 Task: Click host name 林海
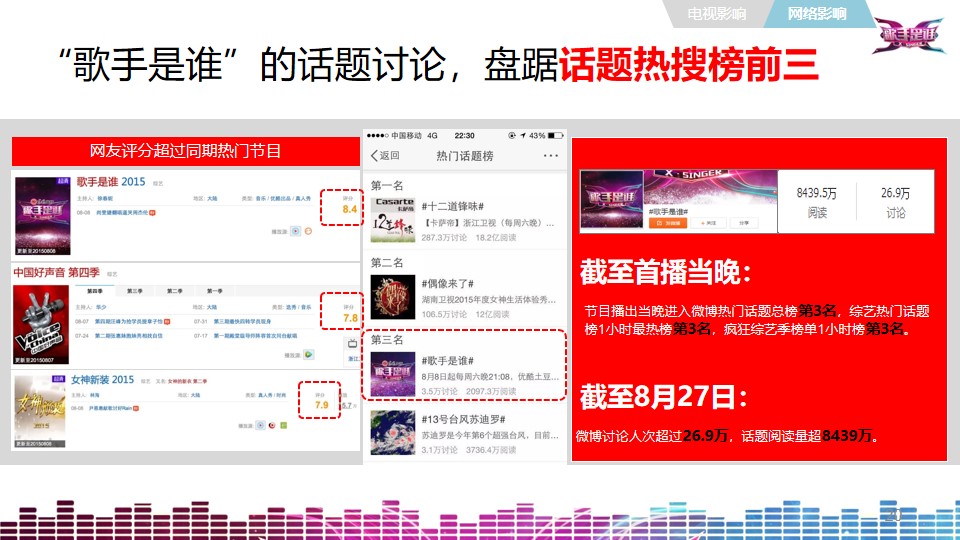[x=95, y=395]
